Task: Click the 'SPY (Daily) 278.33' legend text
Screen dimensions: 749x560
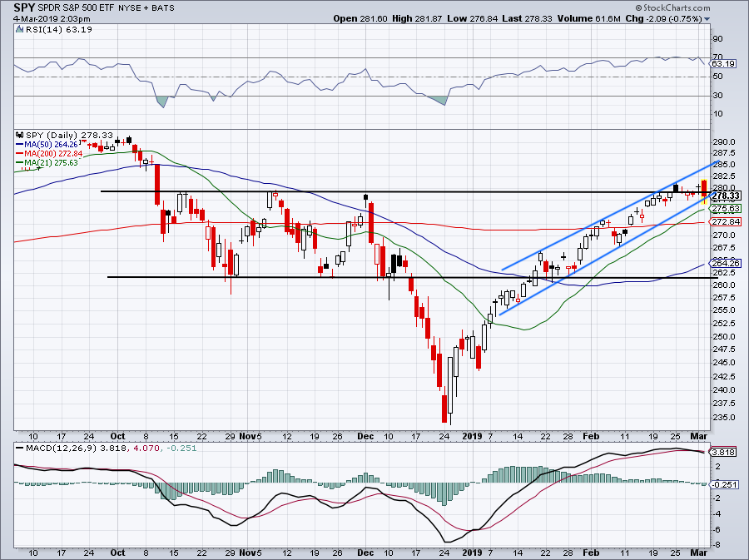Action: click(70, 135)
